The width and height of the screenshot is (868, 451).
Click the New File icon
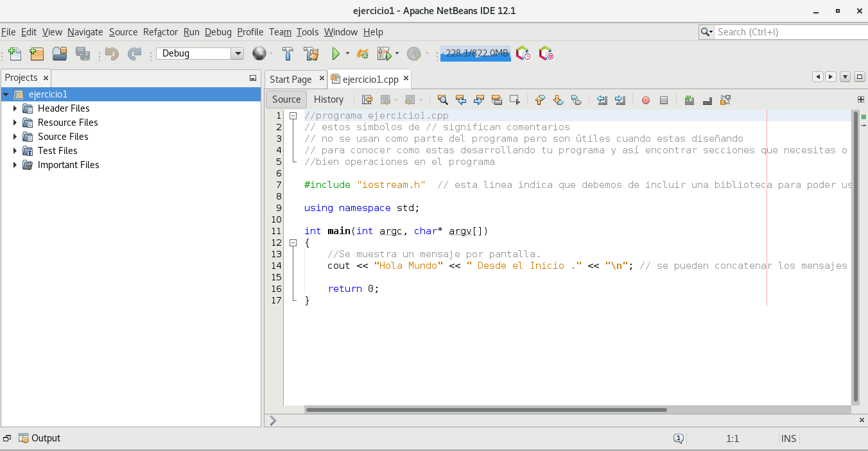(15, 54)
